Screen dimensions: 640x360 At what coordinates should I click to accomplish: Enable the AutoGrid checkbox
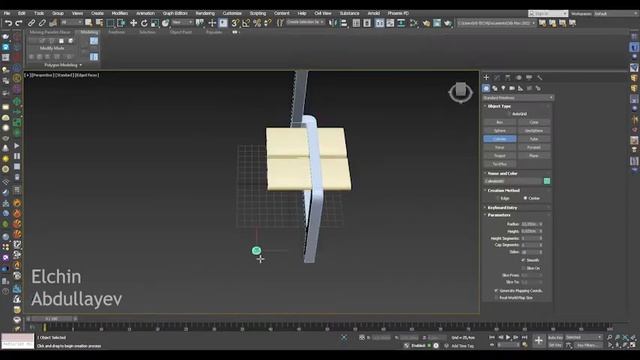509,114
